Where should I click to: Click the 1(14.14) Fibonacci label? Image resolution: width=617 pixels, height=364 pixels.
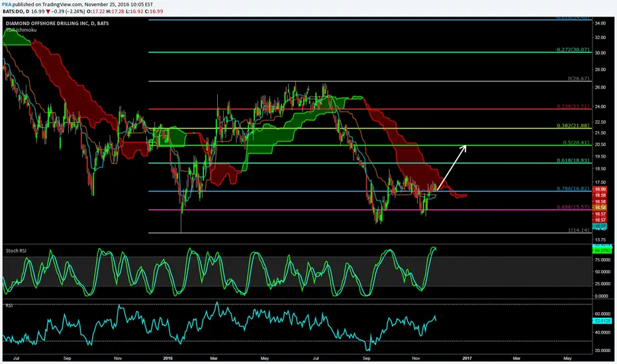tap(579, 230)
